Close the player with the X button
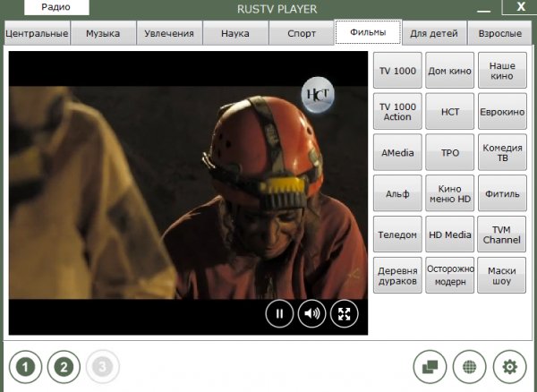 (520, 7)
